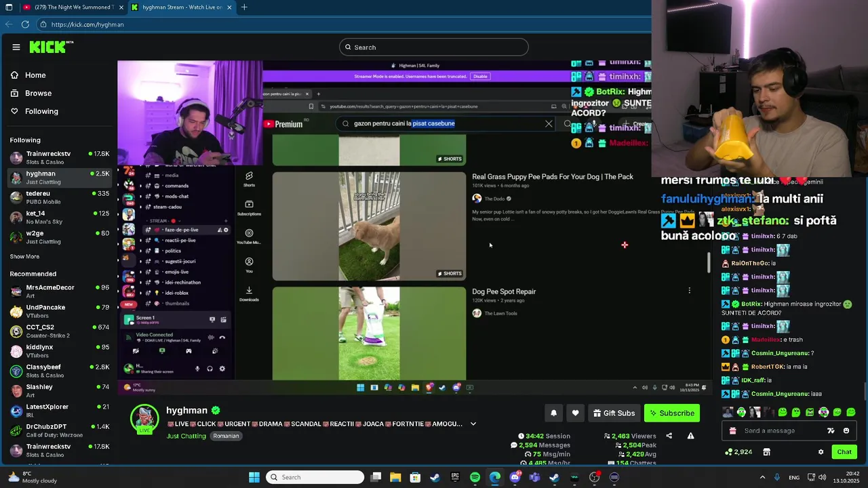Image resolution: width=868 pixels, height=488 pixels.
Task: Open recommended channel CCT_CS2
Action: point(59,331)
